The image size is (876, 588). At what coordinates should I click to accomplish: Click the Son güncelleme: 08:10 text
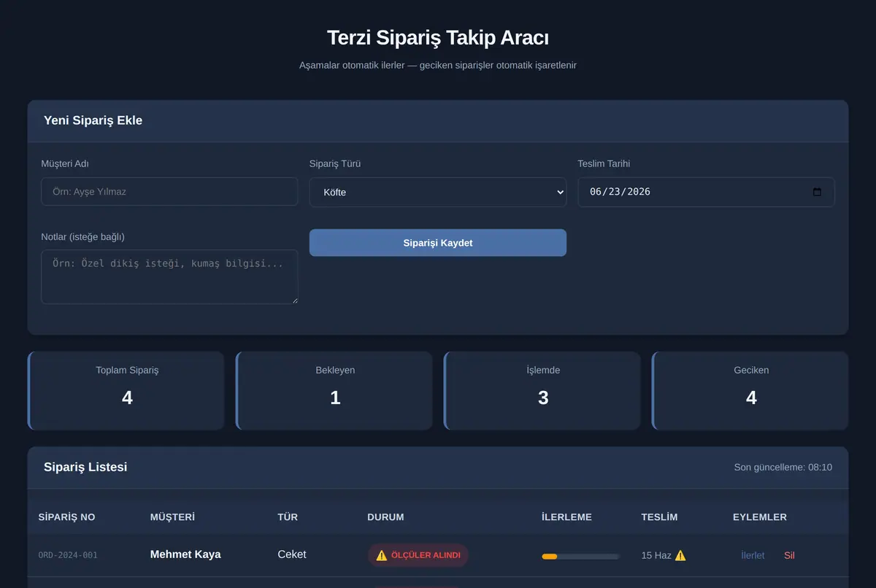click(x=783, y=467)
